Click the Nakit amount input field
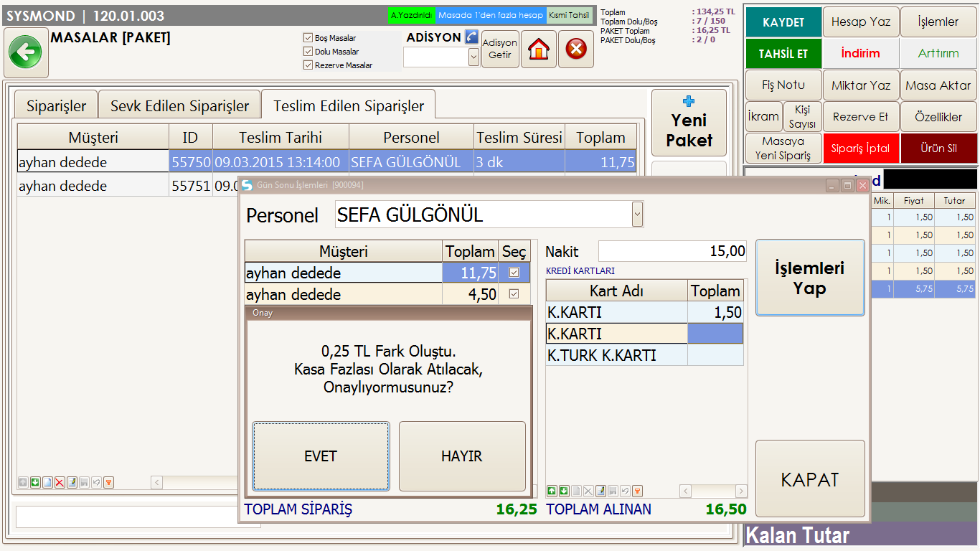The height and width of the screenshot is (551, 980). pos(672,251)
